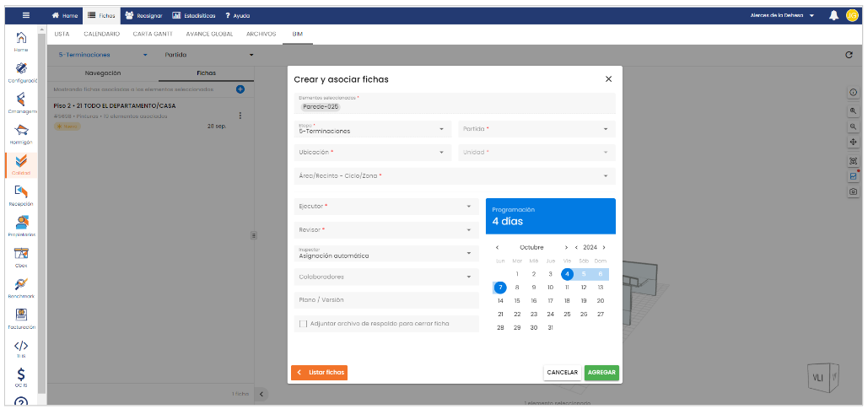
Task: Open the Configuración sidebar icon
Action: (x=21, y=69)
